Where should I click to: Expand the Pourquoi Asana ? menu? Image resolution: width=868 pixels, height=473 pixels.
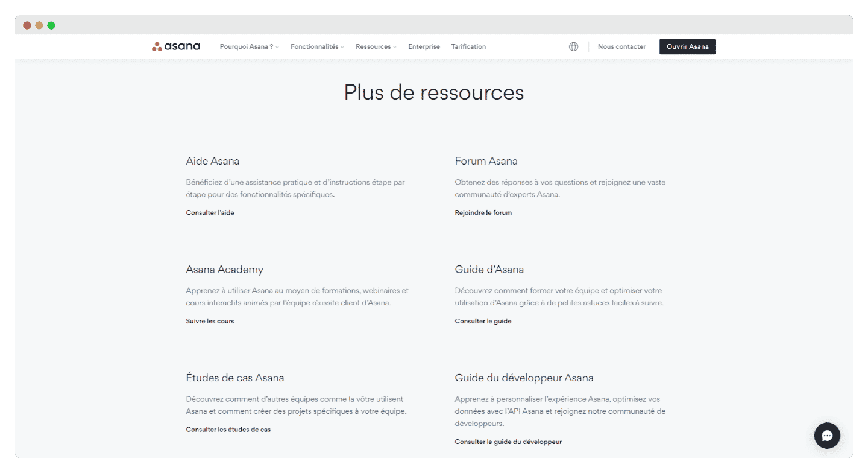[x=250, y=46]
